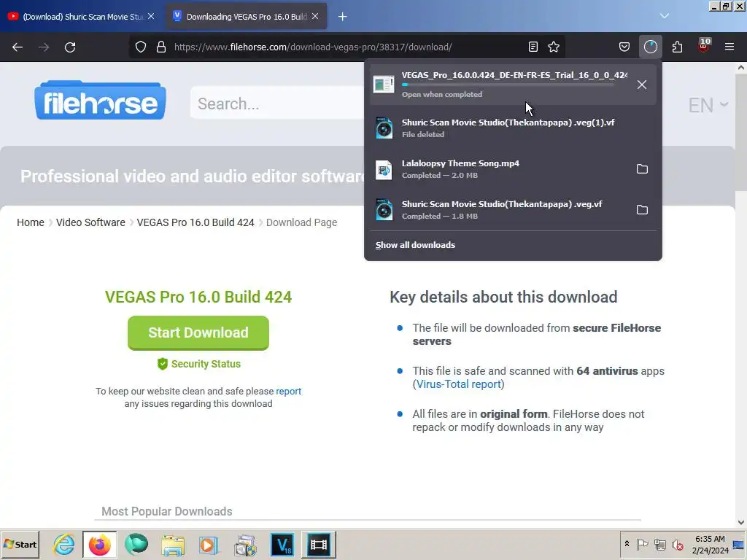Click Show all downloads

[415, 245]
